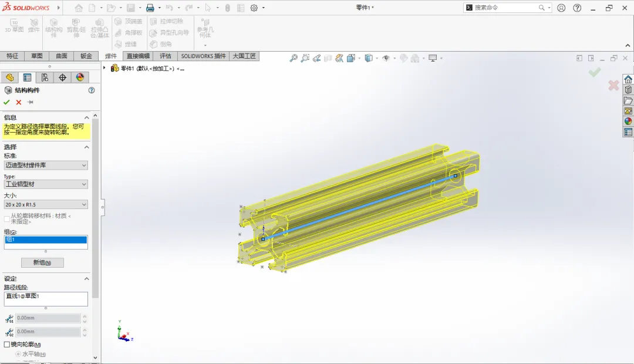
Task: Open the Appearances color ball in task pane
Action: coord(628,122)
